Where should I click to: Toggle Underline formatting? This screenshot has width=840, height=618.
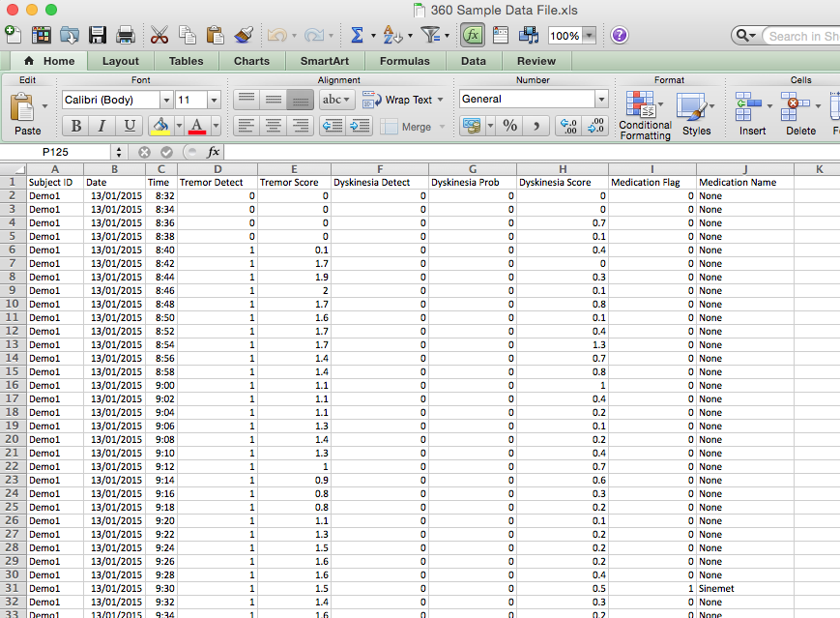[129, 126]
